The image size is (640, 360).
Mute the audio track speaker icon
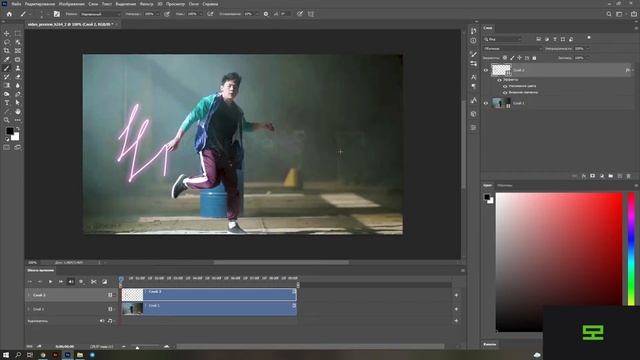[102, 321]
